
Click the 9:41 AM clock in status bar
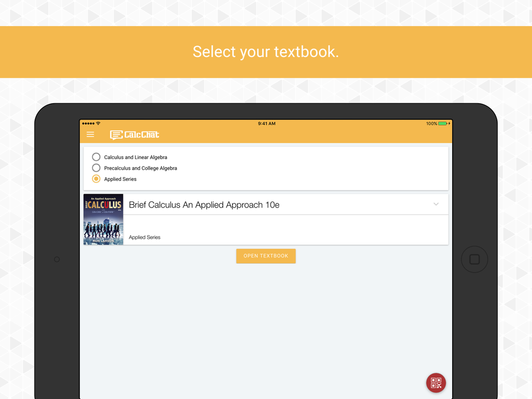click(267, 123)
